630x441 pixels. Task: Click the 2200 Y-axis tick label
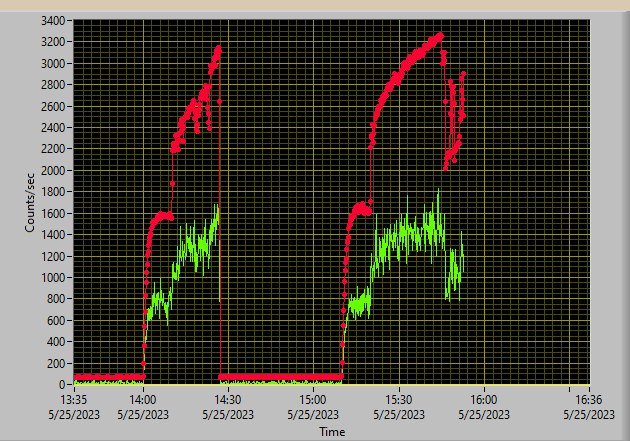(x=53, y=149)
